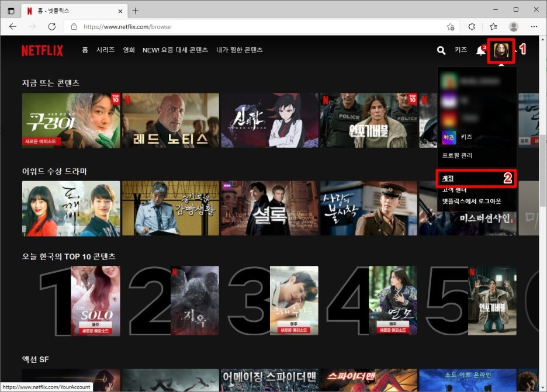Reload the page with refresh icon
The width and height of the screenshot is (547, 392).
51,26
